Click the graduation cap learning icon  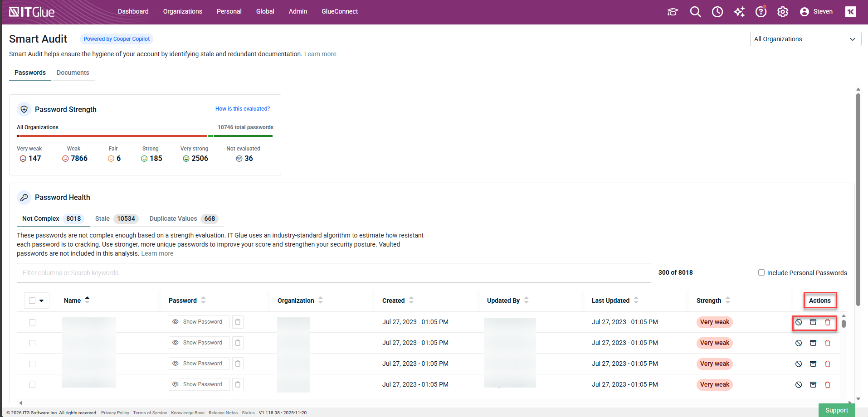click(x=673, y=12)
